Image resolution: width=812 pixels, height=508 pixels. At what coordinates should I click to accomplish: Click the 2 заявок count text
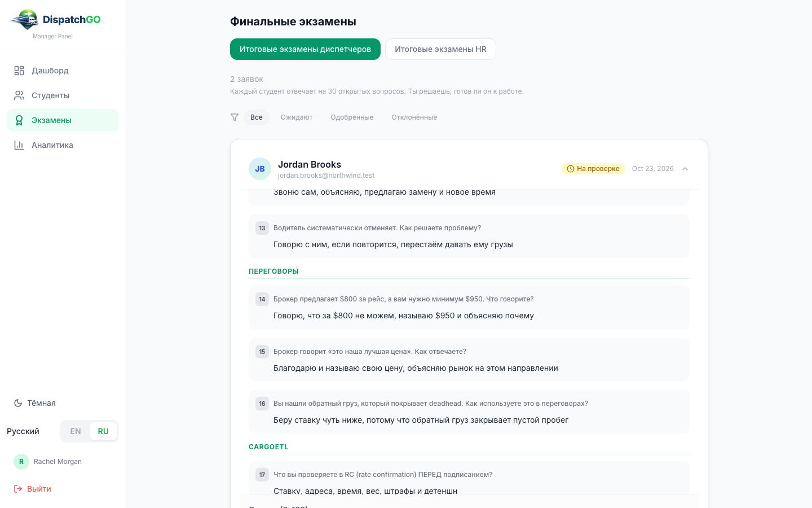[246, 79]
